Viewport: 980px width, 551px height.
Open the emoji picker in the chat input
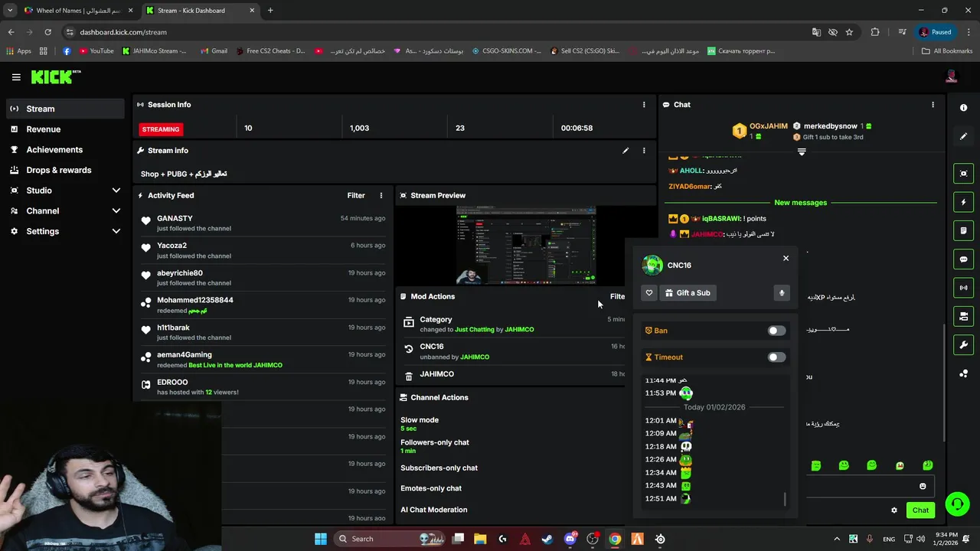[x=923, y=486]
